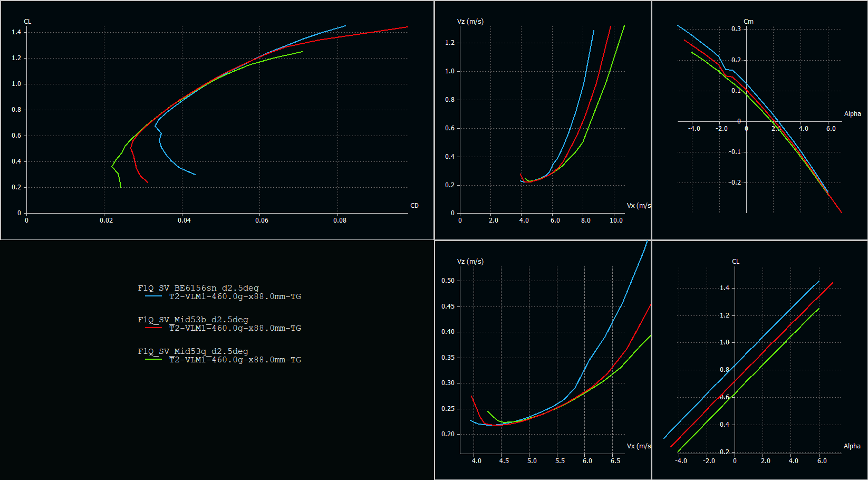Screen dimensions: 868x480
Task: Click Vz (m/s) title on top speed polar
Action: pos(470,22)
